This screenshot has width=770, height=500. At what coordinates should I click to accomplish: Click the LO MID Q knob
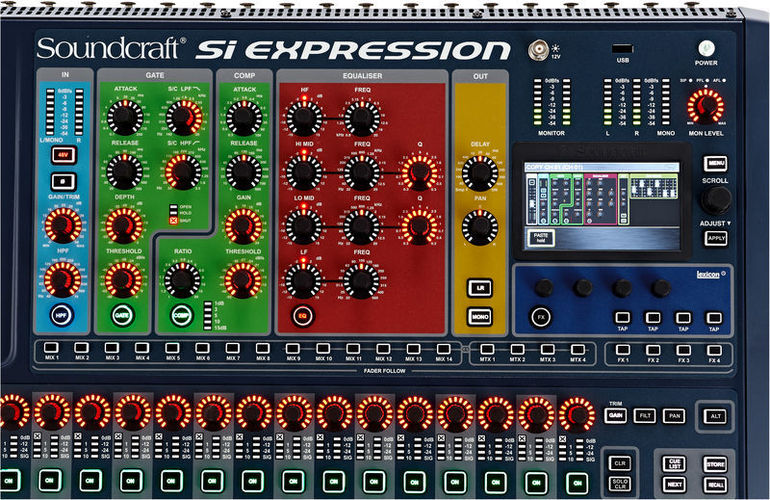point(420,226)
